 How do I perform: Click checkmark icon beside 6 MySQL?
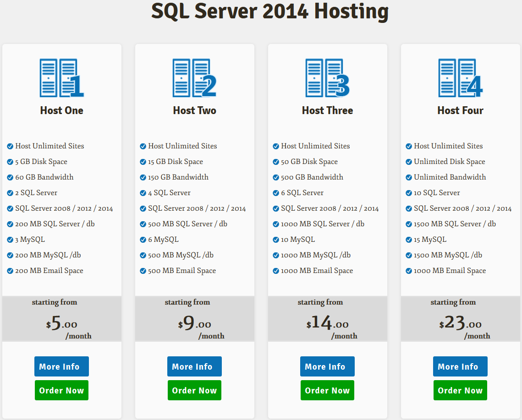[143, 240]
